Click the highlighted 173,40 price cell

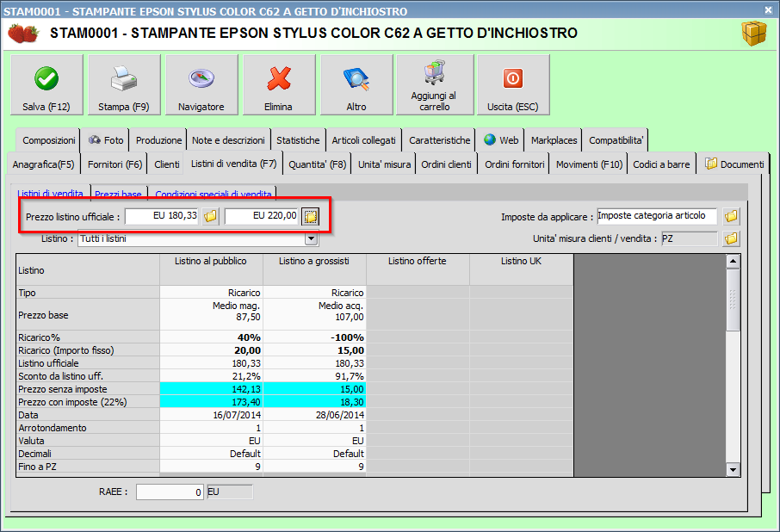coord(211,402)
